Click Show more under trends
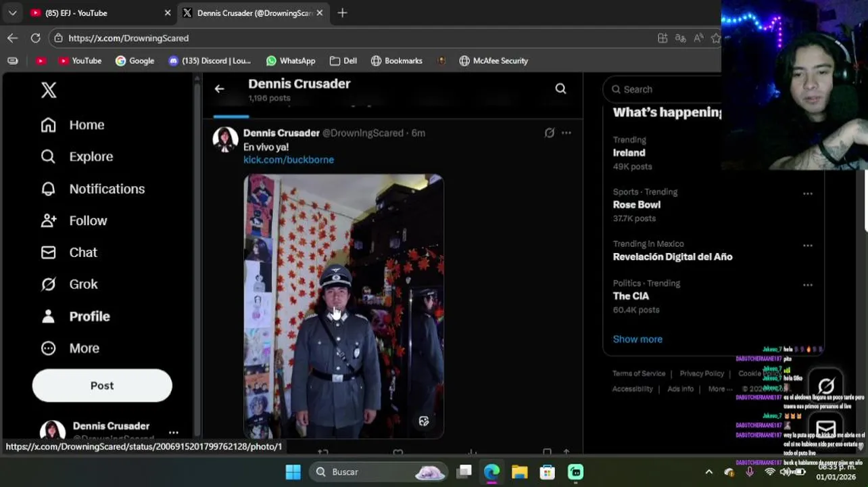This screenshot has height=487, width=868. pos(637,340)
